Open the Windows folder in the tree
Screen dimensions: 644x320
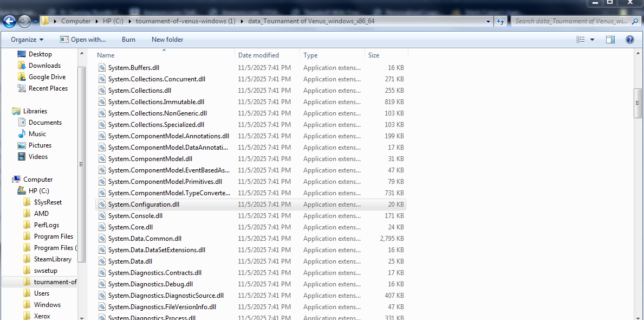click(47, 305)
